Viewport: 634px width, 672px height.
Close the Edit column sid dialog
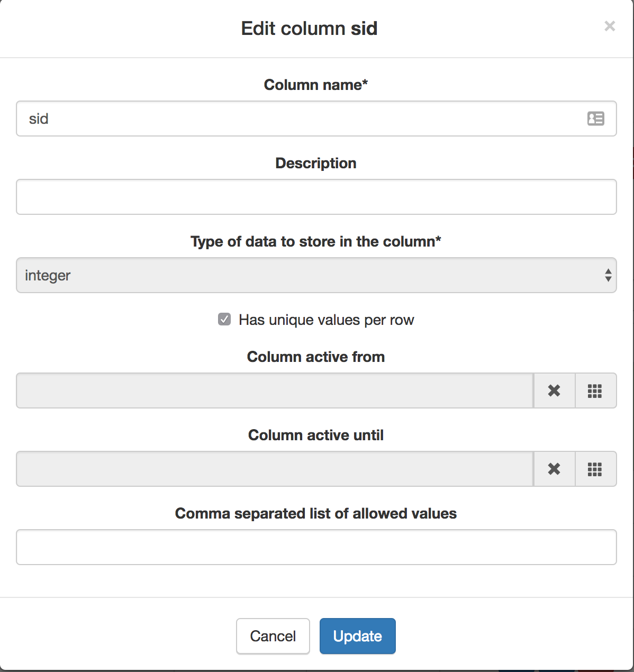610,26
